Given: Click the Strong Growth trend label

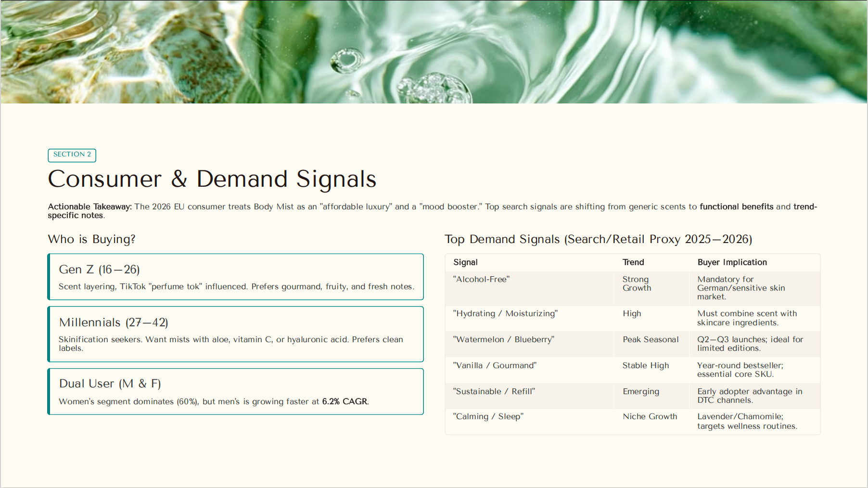Looking at the screenshot, I should coord(636,283).
